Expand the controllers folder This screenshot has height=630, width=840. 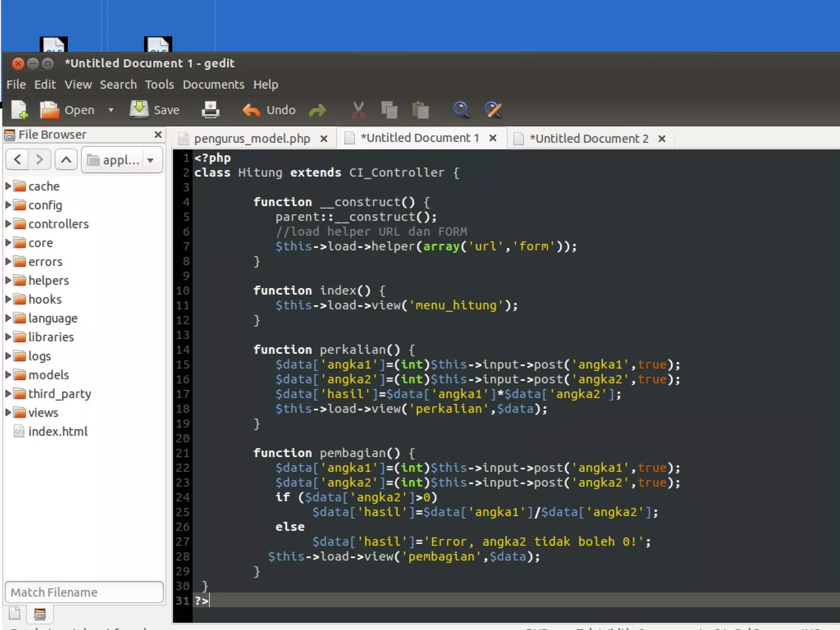[8, 224]
